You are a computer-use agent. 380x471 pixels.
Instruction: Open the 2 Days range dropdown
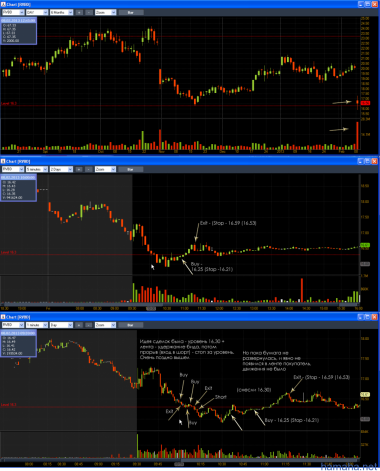pos(61,169)
